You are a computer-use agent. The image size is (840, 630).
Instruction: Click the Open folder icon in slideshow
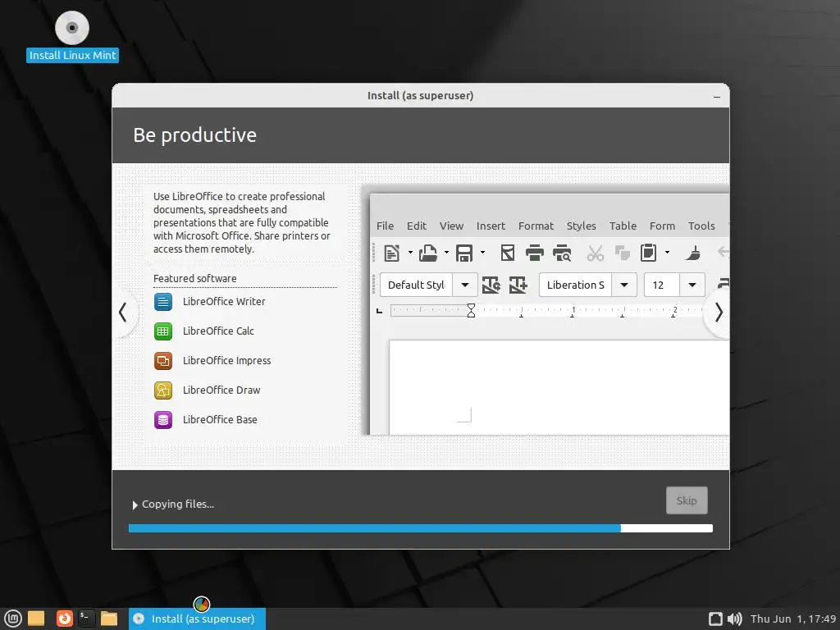click(x=427, y=253)
